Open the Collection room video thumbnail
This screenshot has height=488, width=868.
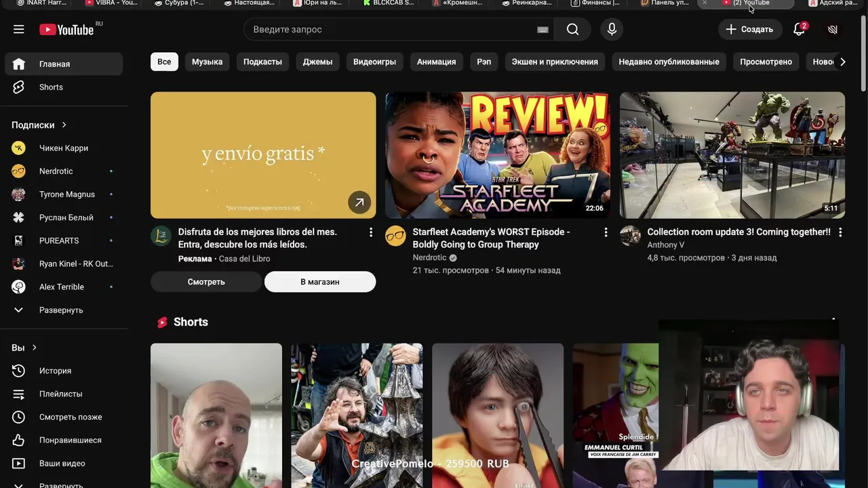[732, 155]
